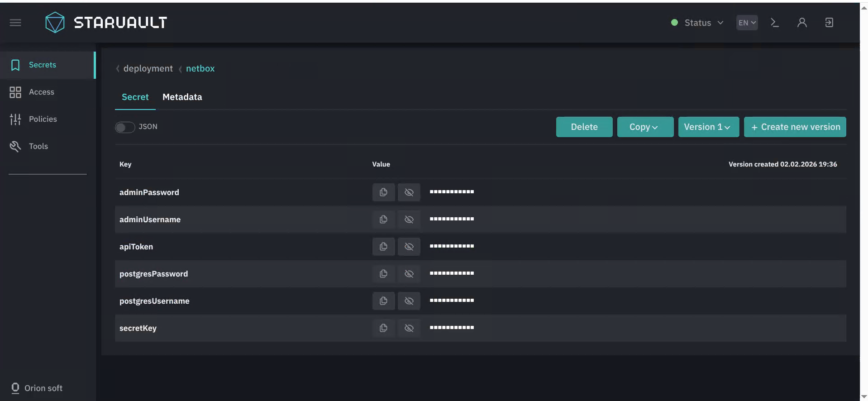Copy the adminPassword value
This screenshot has height=401, width=868.
383,192
